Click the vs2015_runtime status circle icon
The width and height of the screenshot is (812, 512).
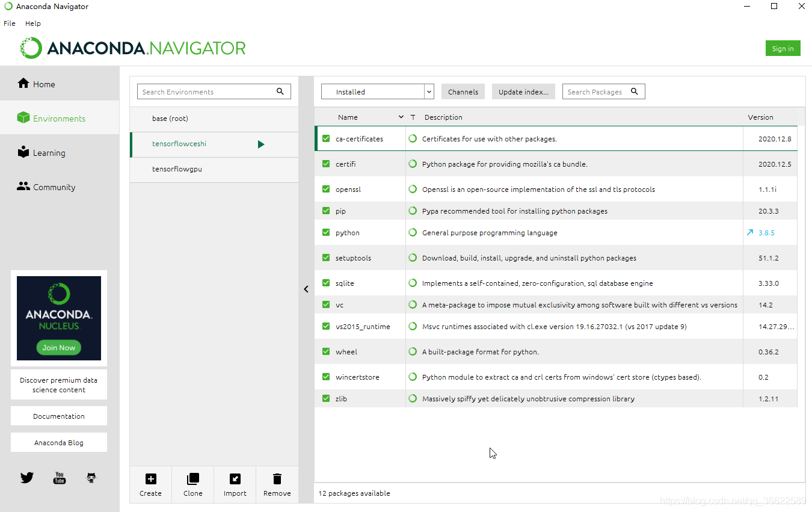click(413, 327)
